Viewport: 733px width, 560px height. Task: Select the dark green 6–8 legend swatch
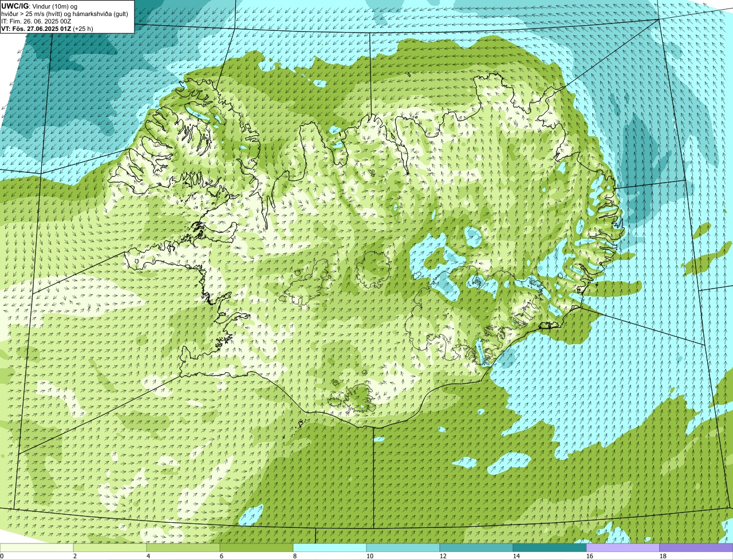[257, 547]
